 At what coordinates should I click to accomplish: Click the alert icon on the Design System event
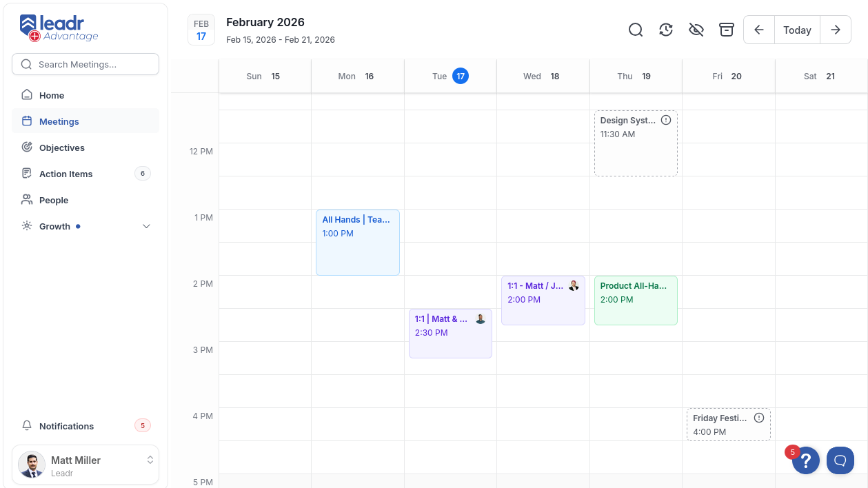point(666,119)
